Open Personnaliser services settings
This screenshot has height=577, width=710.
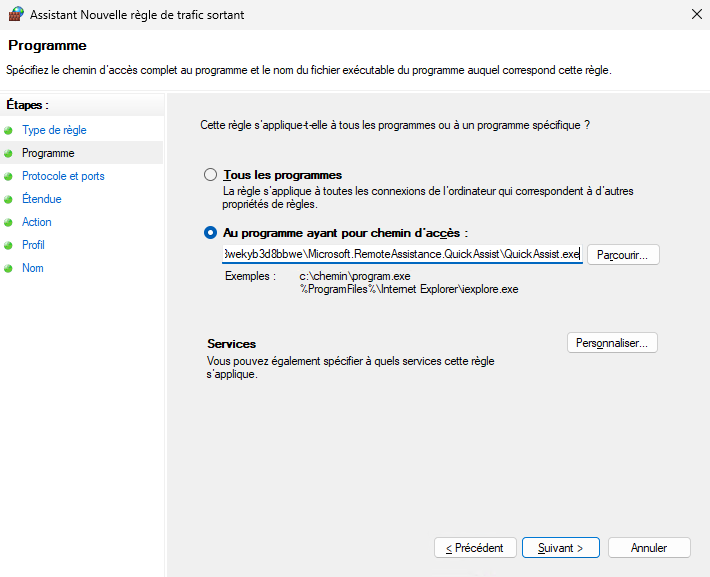coord(612,343)
